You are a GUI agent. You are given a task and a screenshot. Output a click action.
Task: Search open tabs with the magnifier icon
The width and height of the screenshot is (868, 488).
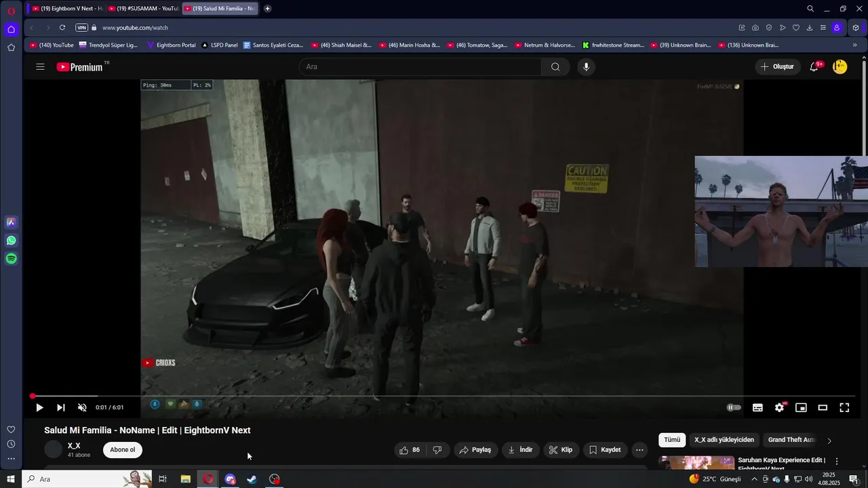tap(810, 9)
